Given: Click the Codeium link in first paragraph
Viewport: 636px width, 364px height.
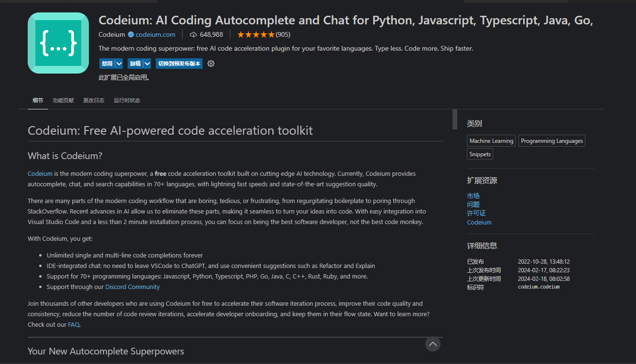Looking at the screenshot, I should [x=40, y=173].
